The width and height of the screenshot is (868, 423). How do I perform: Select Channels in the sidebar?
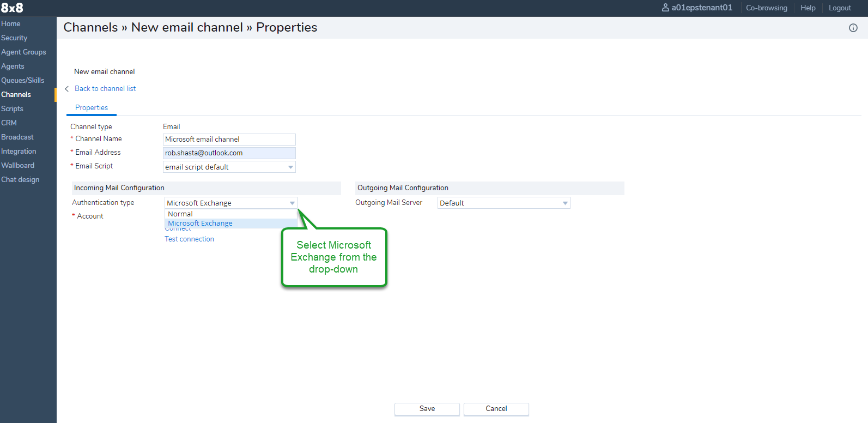click(x=16, y=95)
